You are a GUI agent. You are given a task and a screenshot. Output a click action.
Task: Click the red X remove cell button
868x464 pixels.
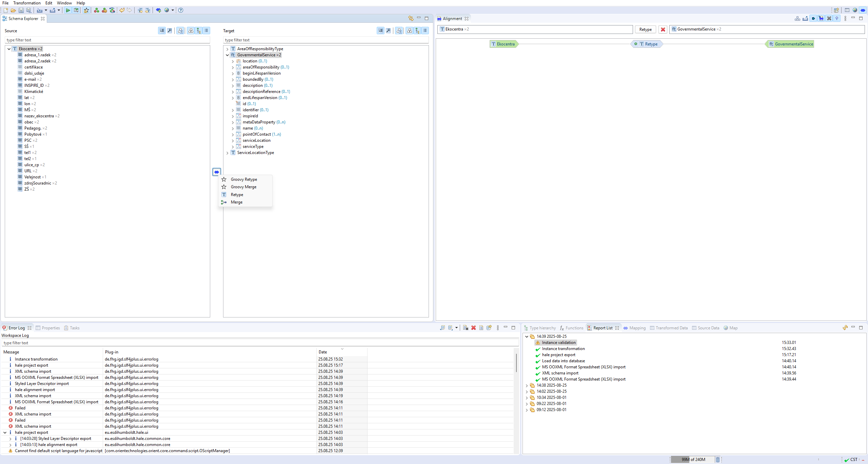[663, 30]
